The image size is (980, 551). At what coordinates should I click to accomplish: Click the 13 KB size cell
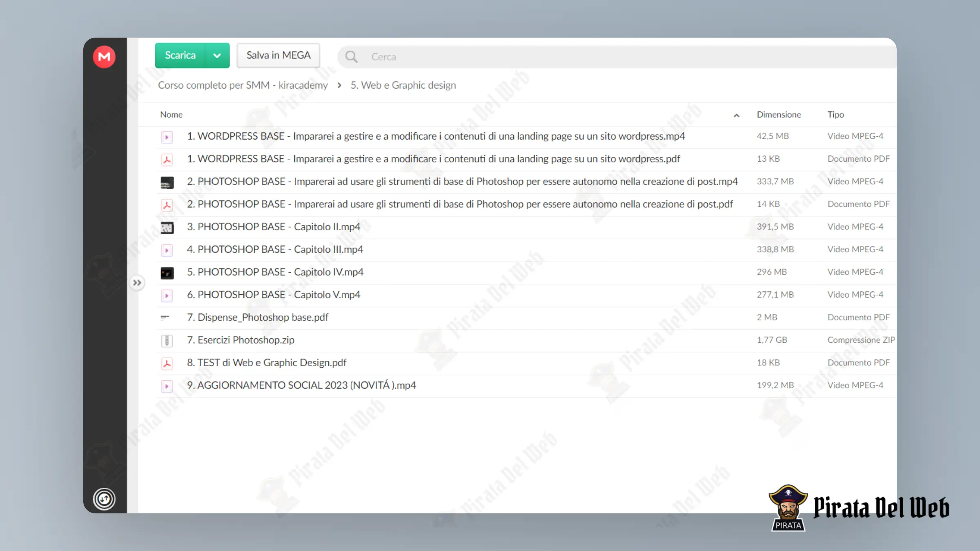(768, 158)
